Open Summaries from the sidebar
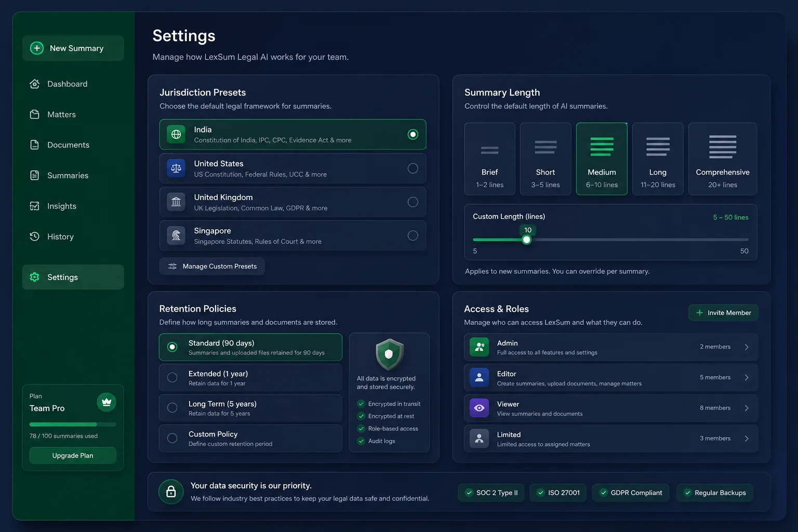The image size is (798, 532). (73, 176)
